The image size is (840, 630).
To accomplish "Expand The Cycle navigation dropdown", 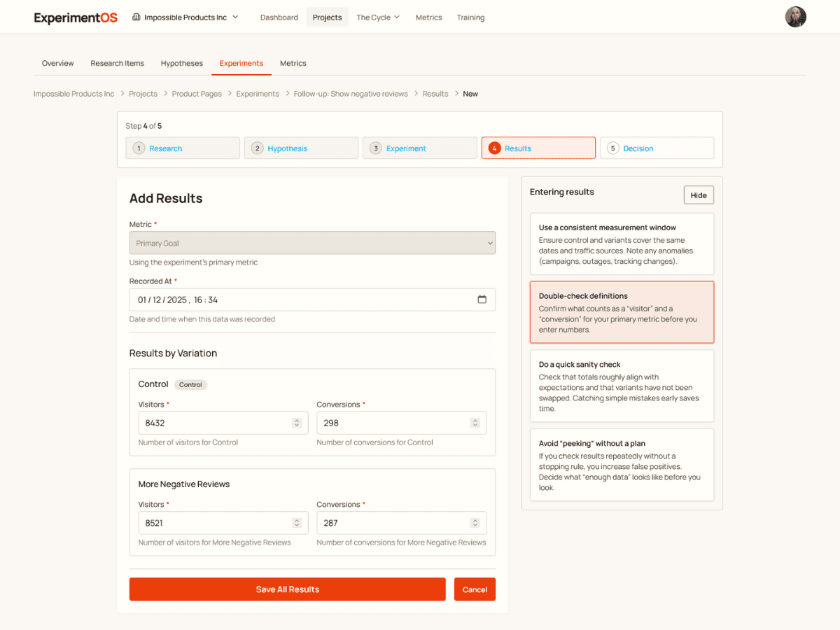I will click(x=378, y=17).
